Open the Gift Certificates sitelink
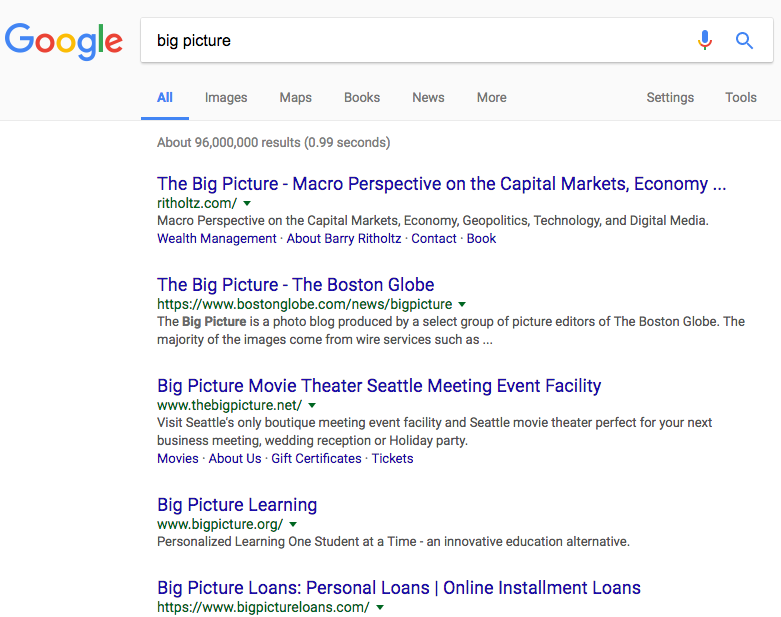Screen dimensions: 781x617 (x=316, y=459)
